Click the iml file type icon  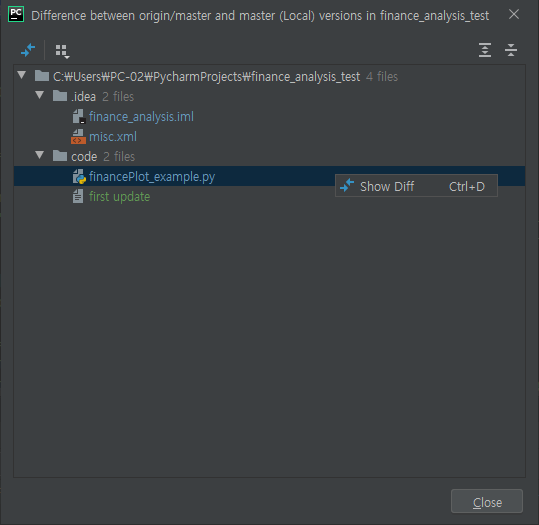[79, 116]
